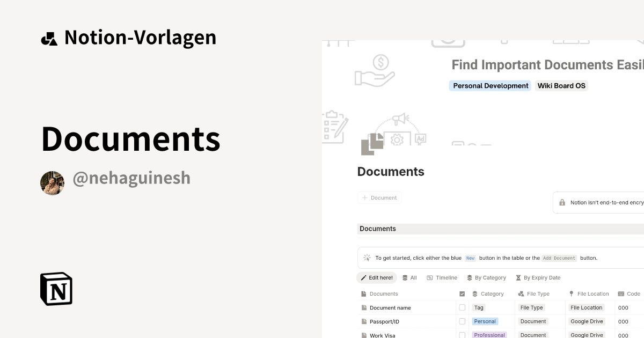The image size is (644, 338).
Task: Open the File Type cell showing Document
Action: (532, 321)
